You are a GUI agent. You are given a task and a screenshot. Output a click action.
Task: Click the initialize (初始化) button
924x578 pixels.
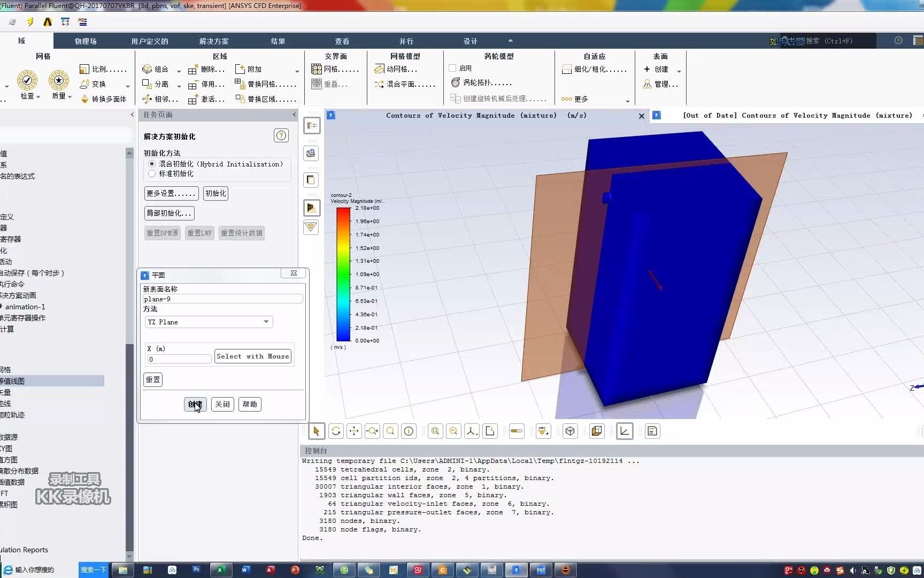tap(215, 193)
